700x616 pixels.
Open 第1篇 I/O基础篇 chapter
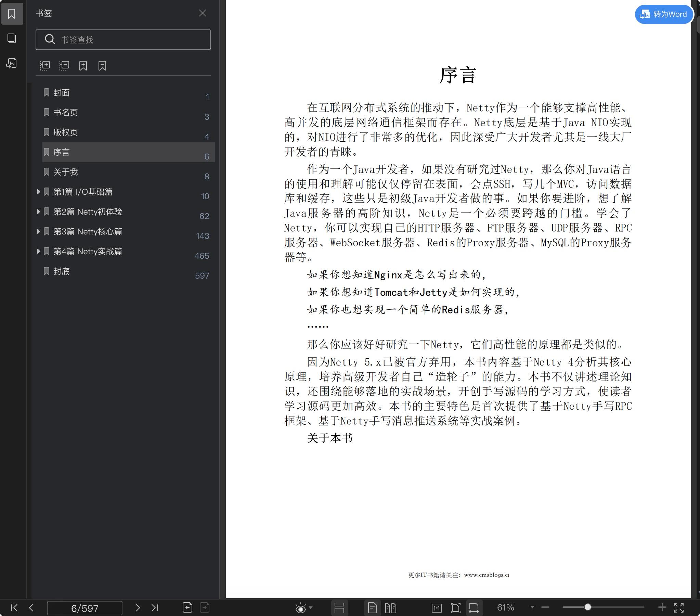click(x=83, y=192)
